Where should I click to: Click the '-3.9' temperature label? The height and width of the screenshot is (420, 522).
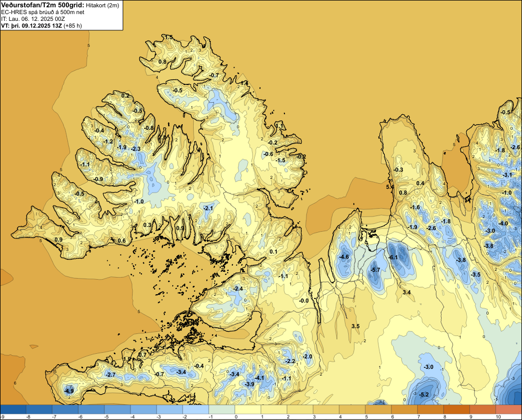[x=250, y=384]
